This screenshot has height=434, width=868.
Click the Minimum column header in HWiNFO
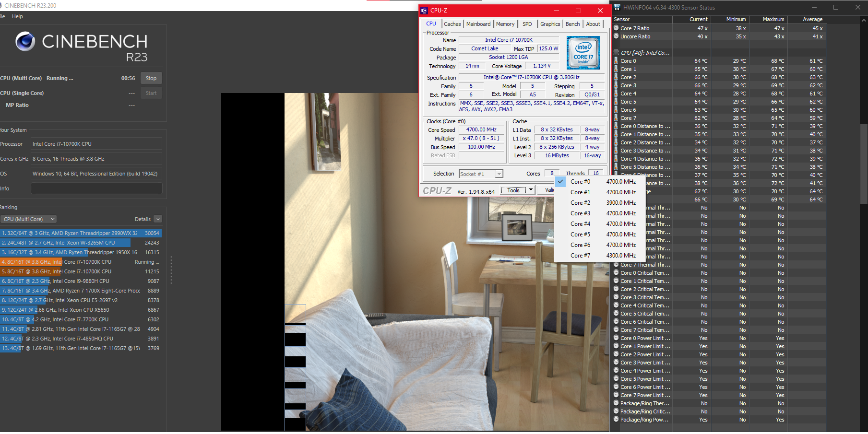pos(730,19)
